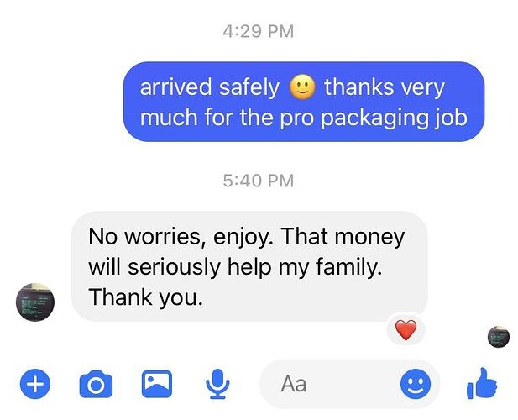Viewport: 518px width, 420px height.
Task: Tap the 4:29 PM timestamp
Action: pos(259,32)
